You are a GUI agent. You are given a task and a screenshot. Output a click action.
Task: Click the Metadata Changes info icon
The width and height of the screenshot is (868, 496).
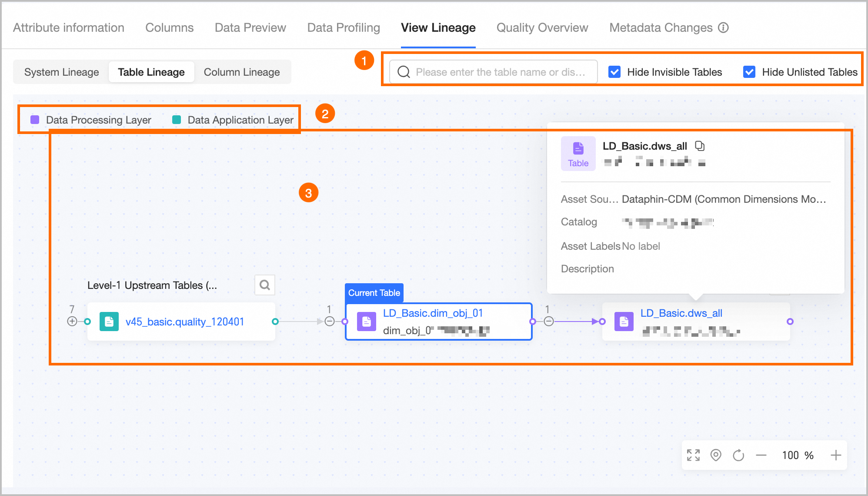click(723, 27)
